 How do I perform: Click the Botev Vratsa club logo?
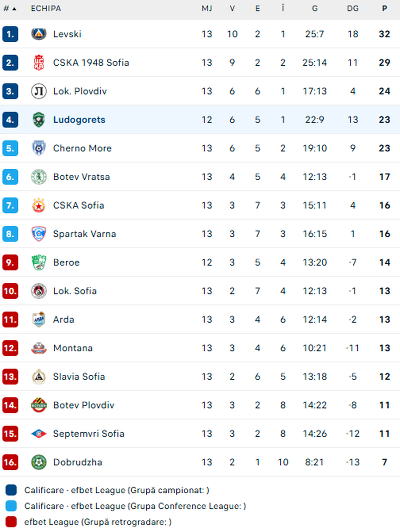(x=39, y=177)
